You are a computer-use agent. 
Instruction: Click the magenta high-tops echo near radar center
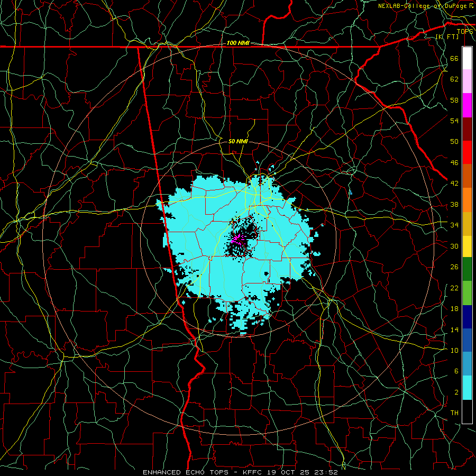(x=237, y=239)
